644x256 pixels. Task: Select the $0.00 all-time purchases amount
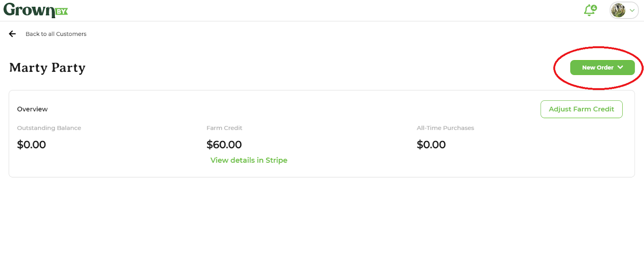[431, 145]
